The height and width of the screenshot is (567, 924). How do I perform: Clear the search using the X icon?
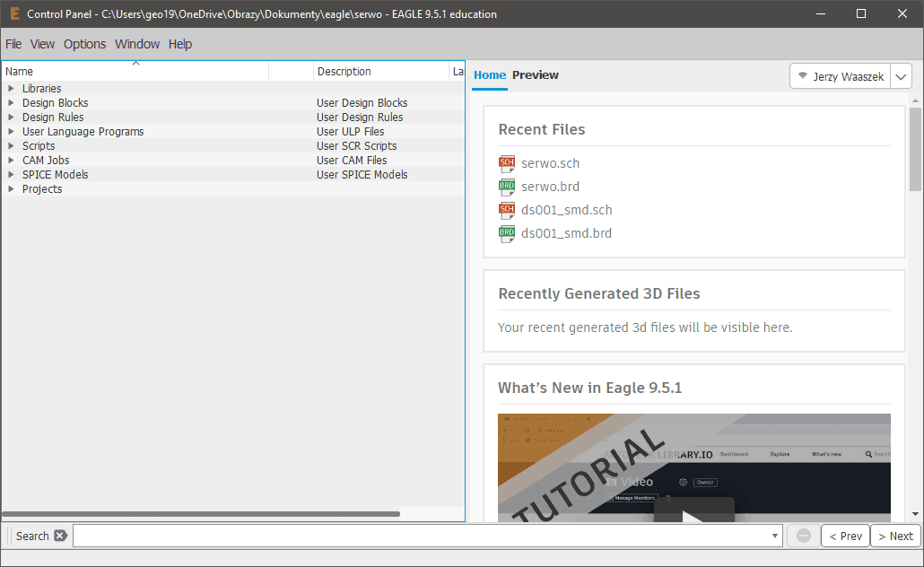click(60, 536)
